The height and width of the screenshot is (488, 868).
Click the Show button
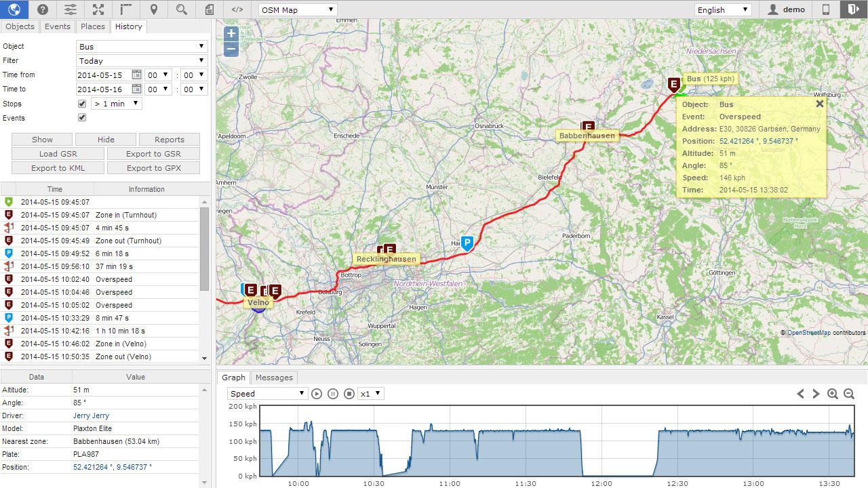click(42, 140)
